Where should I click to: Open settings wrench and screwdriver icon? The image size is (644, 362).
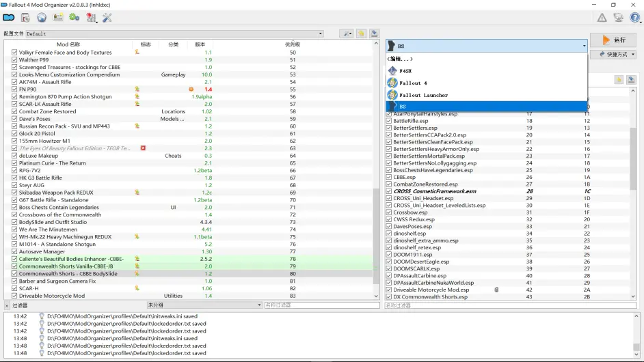click(107, 18)
